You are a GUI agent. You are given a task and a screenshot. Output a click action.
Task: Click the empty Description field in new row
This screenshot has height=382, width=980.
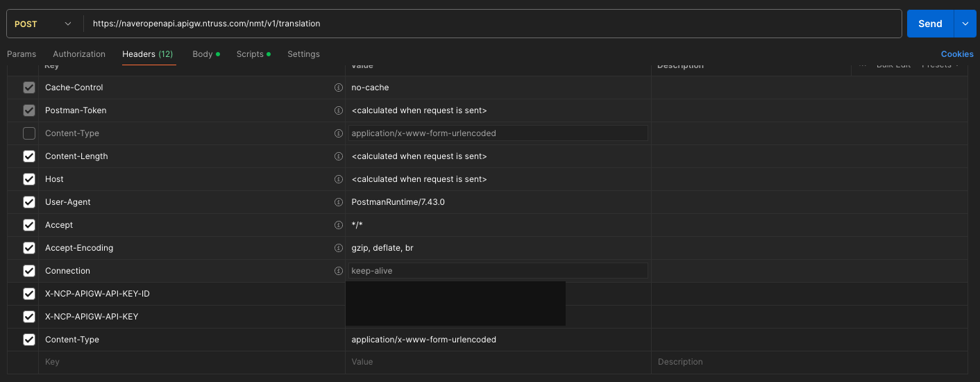pos(809,362)
